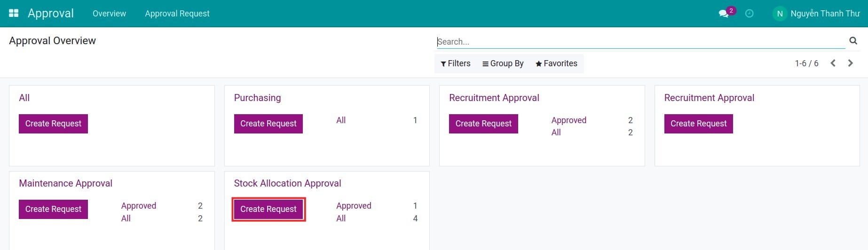Go to next page arrow

(x=850, y=63)
